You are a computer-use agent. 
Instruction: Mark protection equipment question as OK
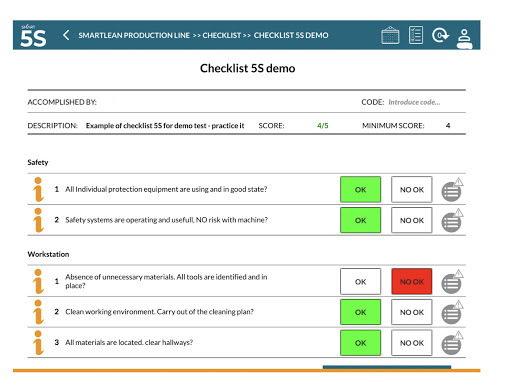pyautogui.click(x=360, y=189)
